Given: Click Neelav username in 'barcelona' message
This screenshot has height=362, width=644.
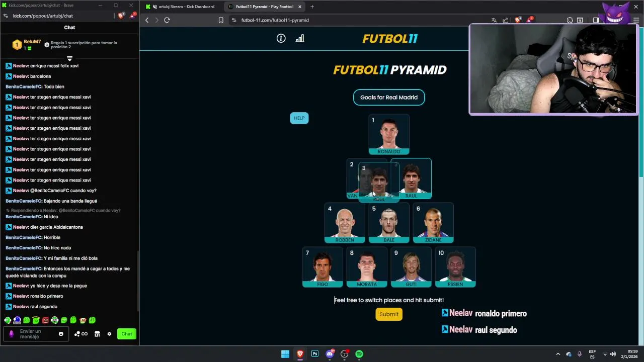Looking at the screenshot, I should [x=21, y=76].
